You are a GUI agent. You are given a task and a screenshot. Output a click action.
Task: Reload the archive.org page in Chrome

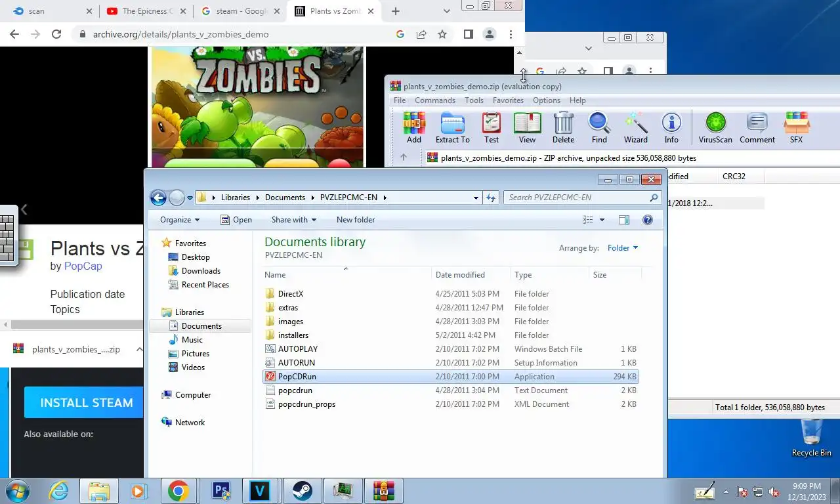(x=56, y=34)
